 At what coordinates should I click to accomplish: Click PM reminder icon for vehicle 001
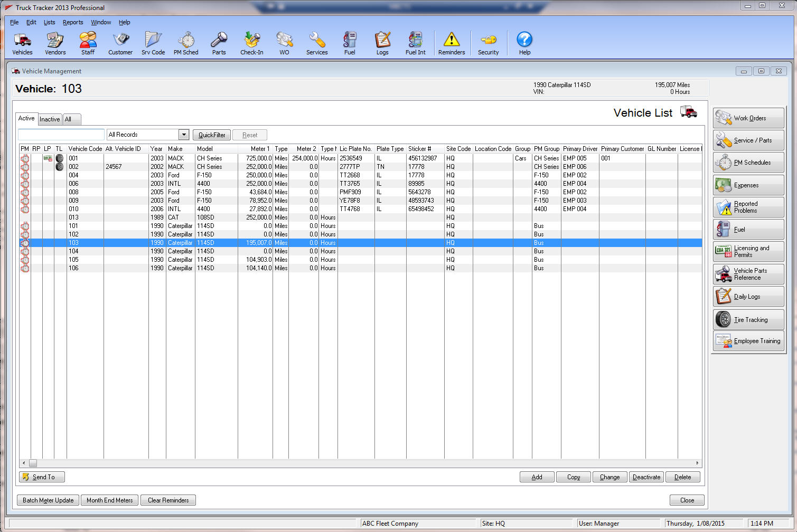[25, 158]
